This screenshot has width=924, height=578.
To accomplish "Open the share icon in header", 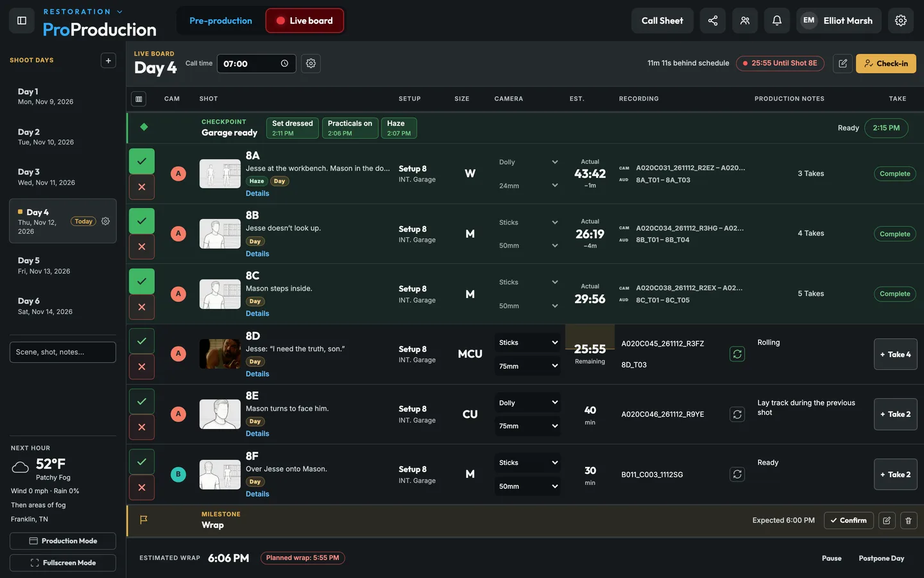I will (x=713, y=21).
